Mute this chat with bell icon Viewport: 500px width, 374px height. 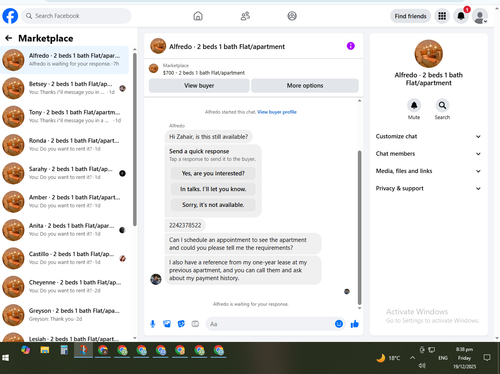[x=414, y=105]
